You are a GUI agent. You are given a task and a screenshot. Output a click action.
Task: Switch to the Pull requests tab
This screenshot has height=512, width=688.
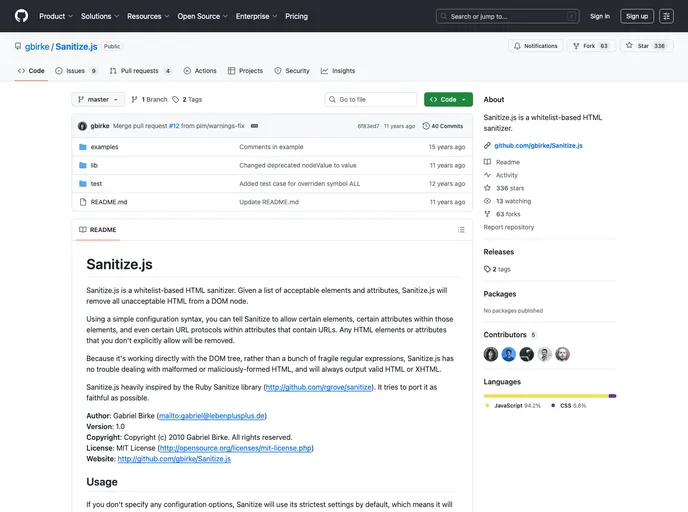140,71
